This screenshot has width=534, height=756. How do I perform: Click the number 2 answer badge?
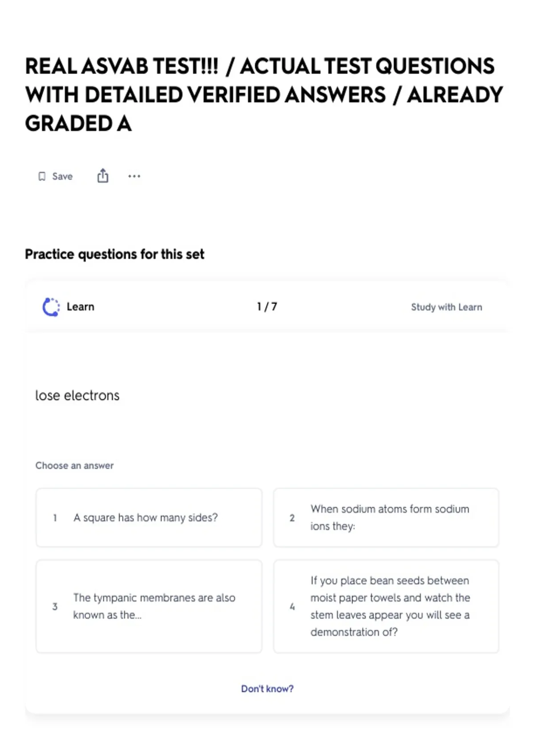pos(292,518)
